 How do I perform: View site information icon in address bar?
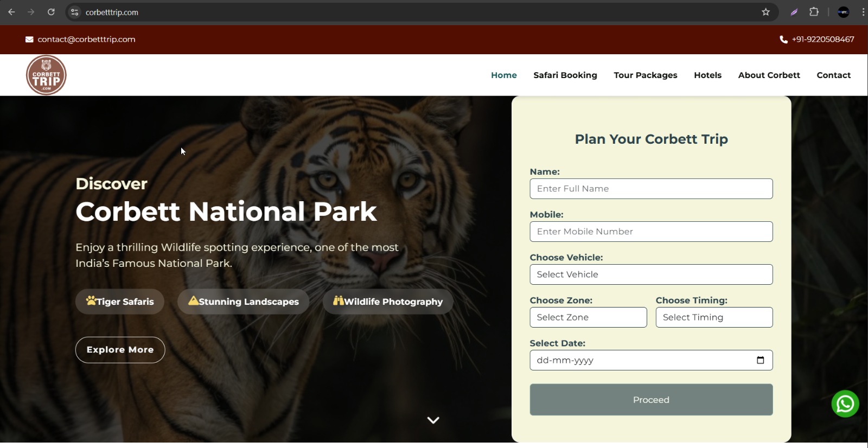tap(75, 12)
